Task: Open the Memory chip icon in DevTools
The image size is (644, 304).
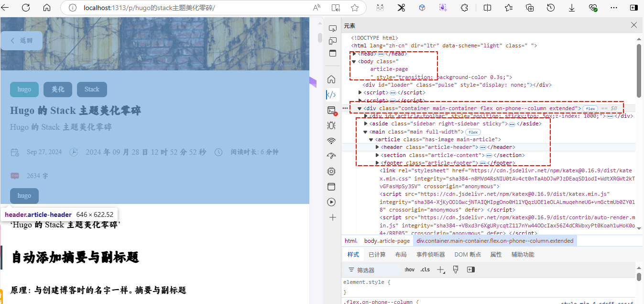Action: click(x=331, y=171)
